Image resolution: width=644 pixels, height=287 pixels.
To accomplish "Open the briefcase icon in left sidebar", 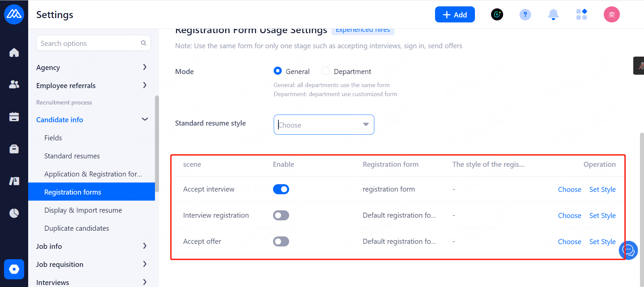I will [14, 149].
